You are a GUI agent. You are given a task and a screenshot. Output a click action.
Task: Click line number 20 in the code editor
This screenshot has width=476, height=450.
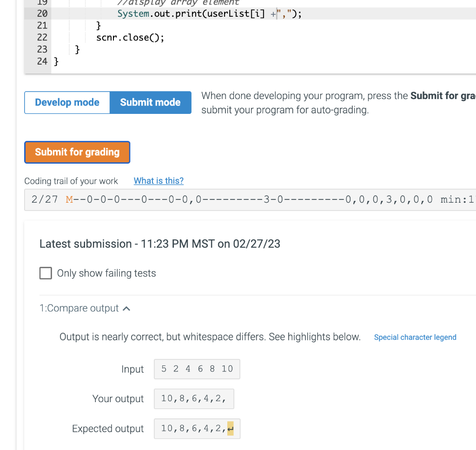tap(41, 13)
